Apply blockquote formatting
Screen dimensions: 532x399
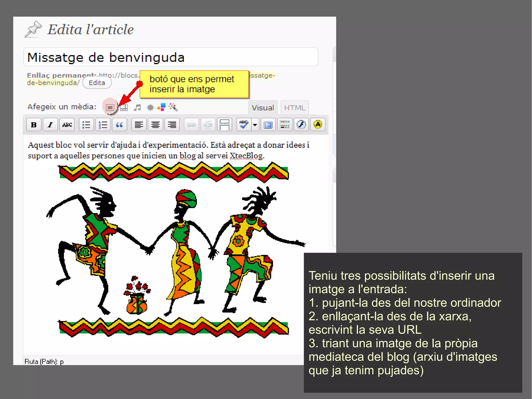119,125
